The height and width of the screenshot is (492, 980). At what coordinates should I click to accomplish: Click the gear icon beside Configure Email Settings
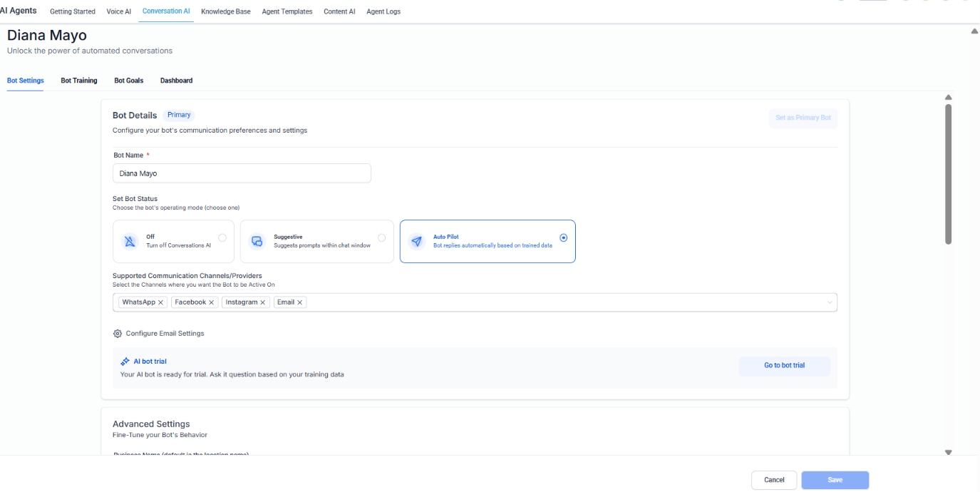point(118,334)
